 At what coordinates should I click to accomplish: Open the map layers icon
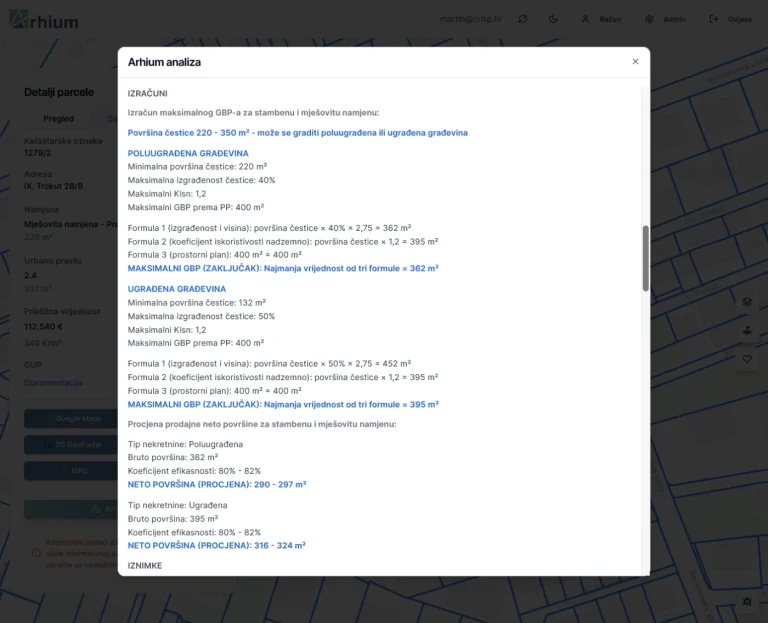tap(746, 302)
